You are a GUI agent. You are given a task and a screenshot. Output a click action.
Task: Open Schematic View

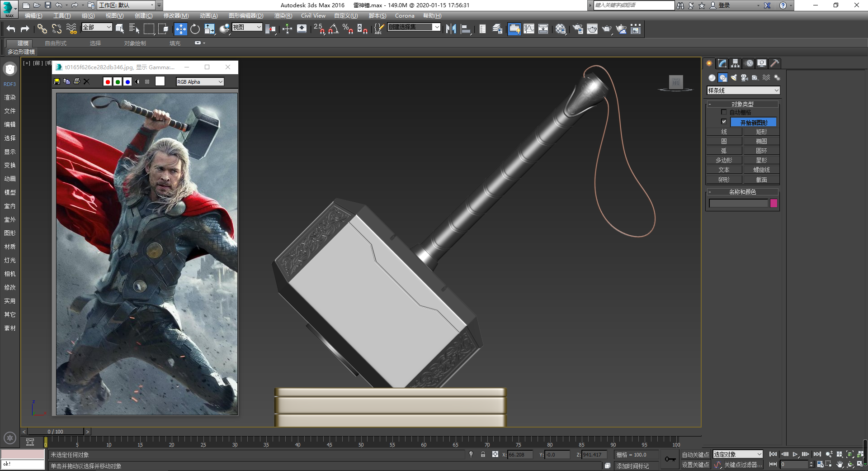[x=543, y=29]
